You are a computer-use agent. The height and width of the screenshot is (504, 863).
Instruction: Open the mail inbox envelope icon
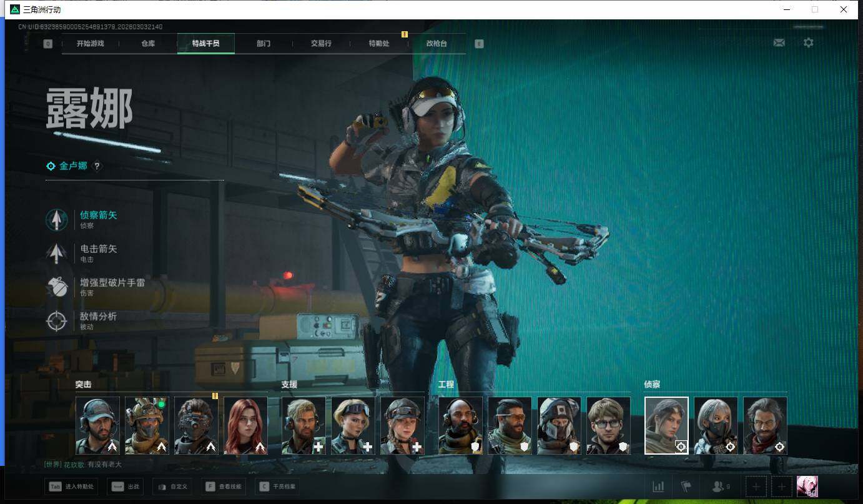coord(779,43)
